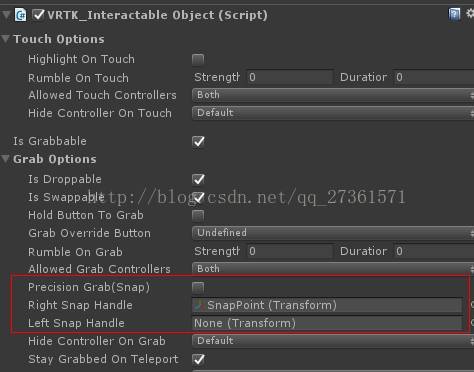Image resolution: width=474 pixels, height=372 pixels.
Task: Click the Rumble On Touch Strength field
Action: 290,77
